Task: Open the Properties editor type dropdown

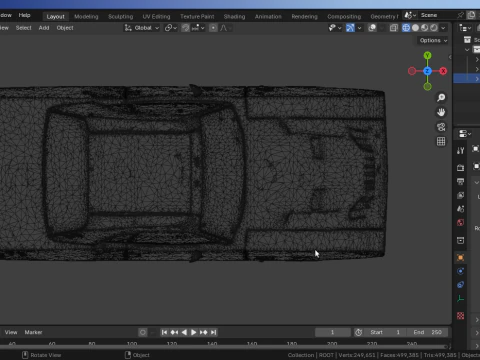Action: point(465,134)
